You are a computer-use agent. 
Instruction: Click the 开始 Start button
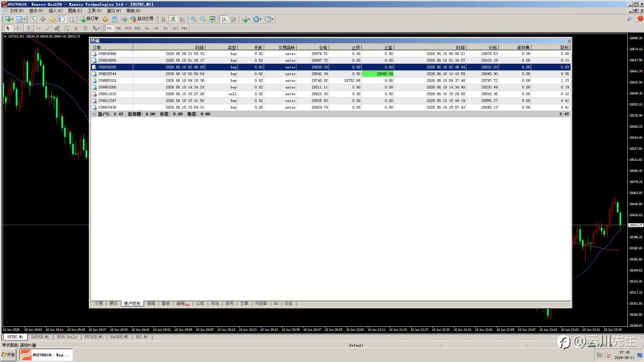click(9, 355)
